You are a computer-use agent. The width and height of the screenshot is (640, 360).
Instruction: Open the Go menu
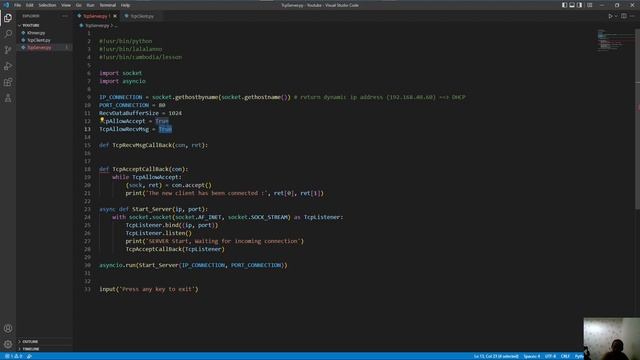pos(78,5)
